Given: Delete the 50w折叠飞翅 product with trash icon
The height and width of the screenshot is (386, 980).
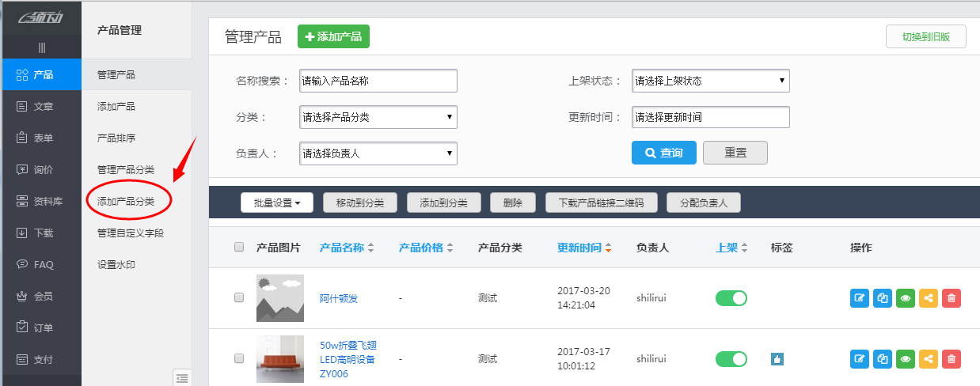Looking at the screenshot, I should pyautogui.click(x=952, y=359).
